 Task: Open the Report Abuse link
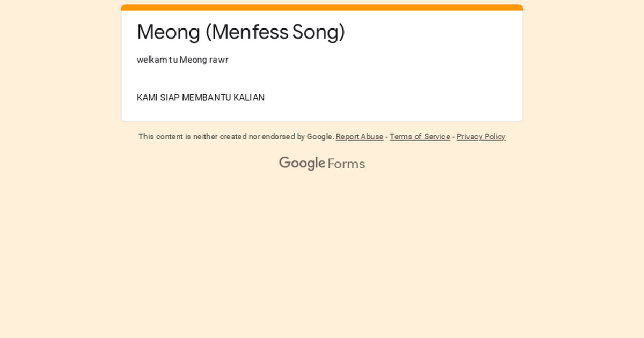(360, 137)
